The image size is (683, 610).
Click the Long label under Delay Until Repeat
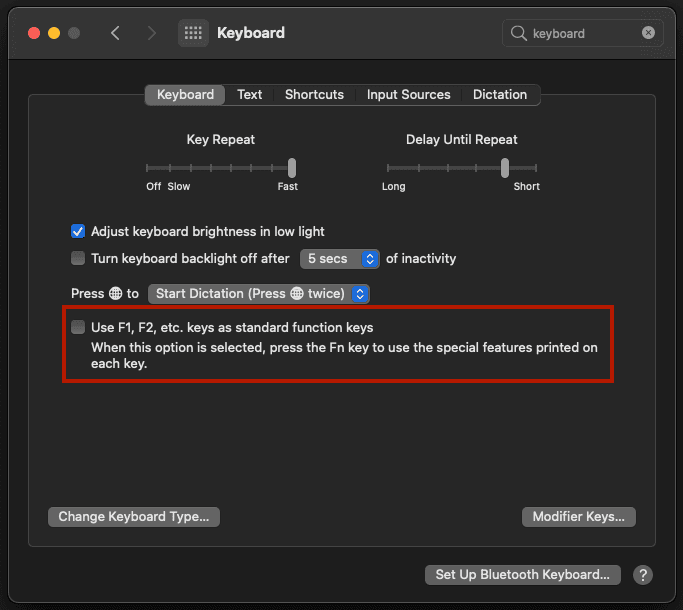[393, 186]
